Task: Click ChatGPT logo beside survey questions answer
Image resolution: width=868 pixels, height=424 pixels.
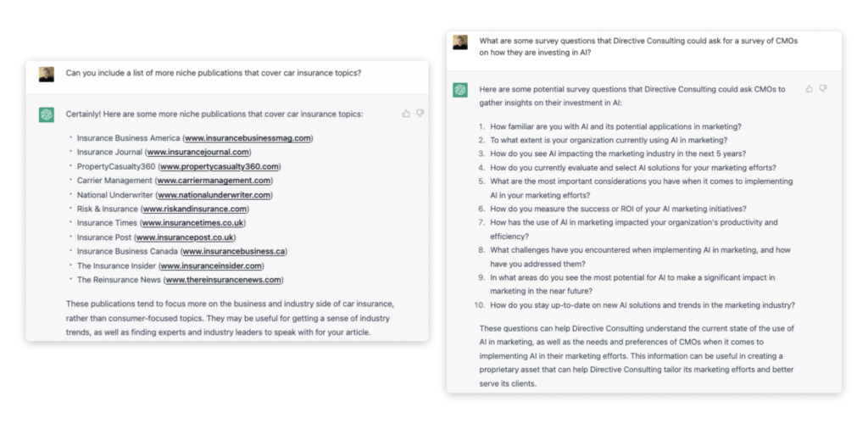Action: click(460, 90)
